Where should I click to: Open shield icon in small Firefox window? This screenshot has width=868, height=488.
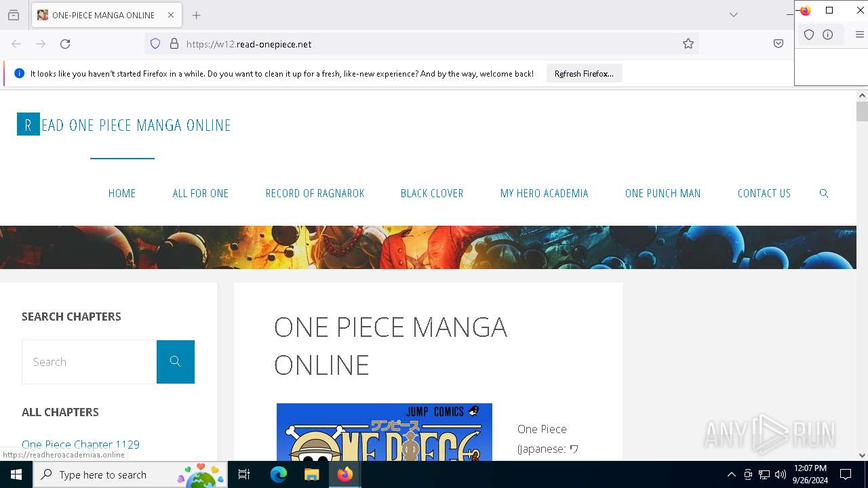pyautogui.click(x=809, y=35)
